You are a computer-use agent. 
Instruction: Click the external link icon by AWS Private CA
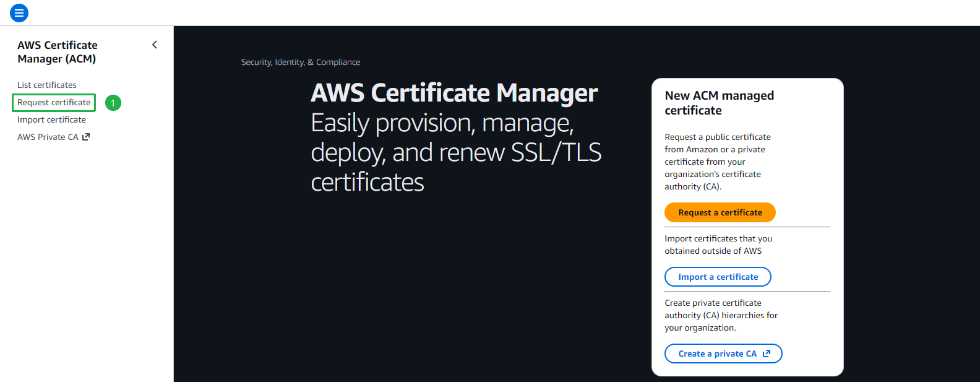point(86,137)
